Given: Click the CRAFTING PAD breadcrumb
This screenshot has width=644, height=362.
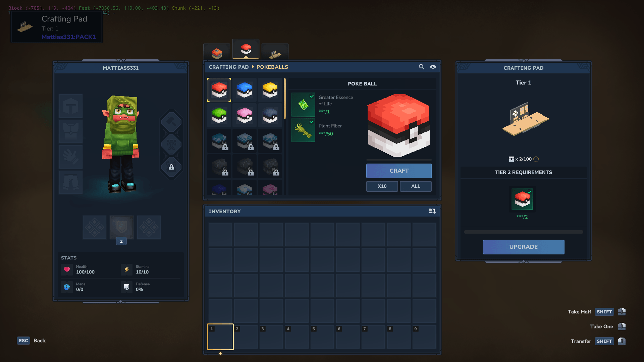Looking at the screenshot, I should (229, 67).
